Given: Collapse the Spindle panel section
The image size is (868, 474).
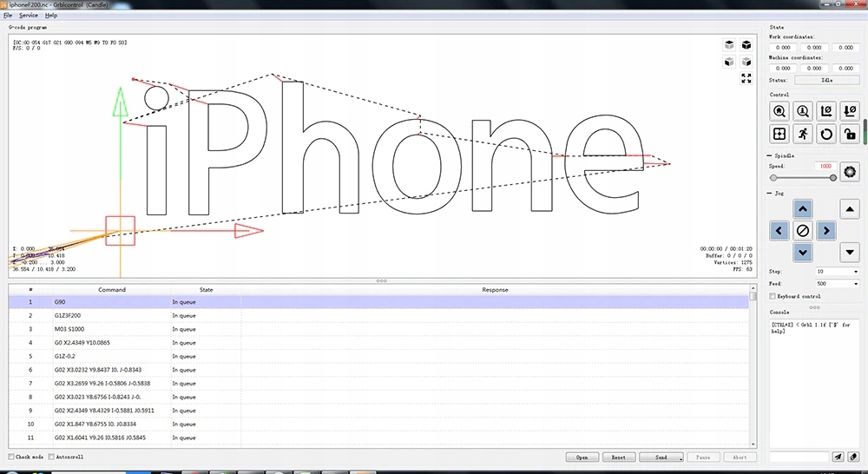Looking at the screenshot, I should point(771,155).
